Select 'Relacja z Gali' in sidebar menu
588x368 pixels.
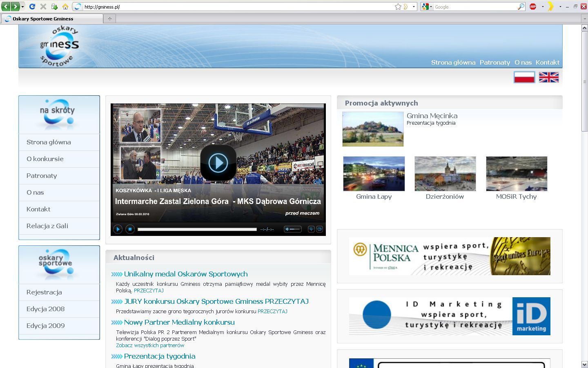pos(47,226)
